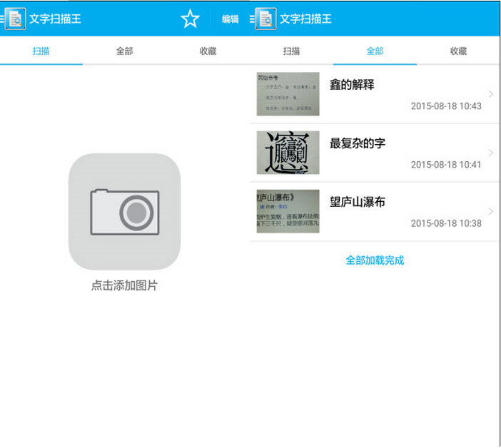This screenshot has width=501, height=448.
Task: Click timestamp 2015-08-18 10:43
Action: [446, 106]
